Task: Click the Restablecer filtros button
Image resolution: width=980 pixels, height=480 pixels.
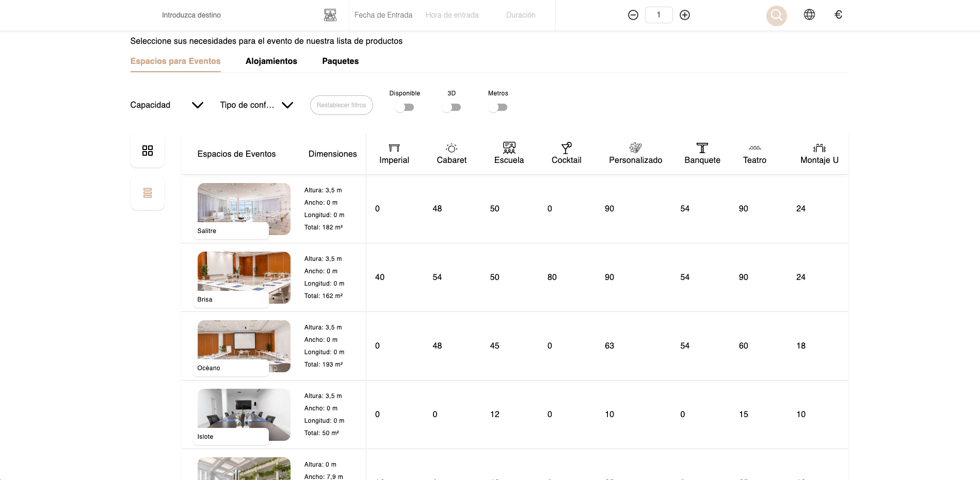Action: (x=341, y=105)
